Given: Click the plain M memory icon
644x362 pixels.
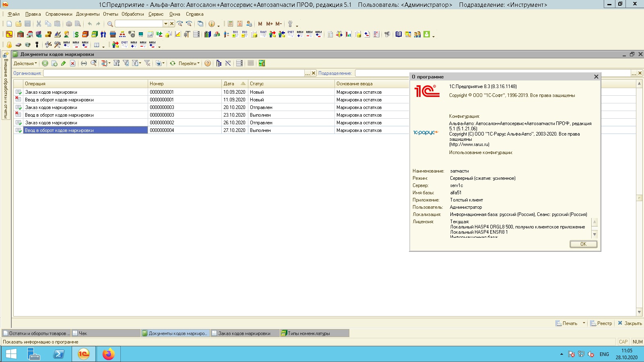Looking at the screenshot, I should [x=260, y=24].
